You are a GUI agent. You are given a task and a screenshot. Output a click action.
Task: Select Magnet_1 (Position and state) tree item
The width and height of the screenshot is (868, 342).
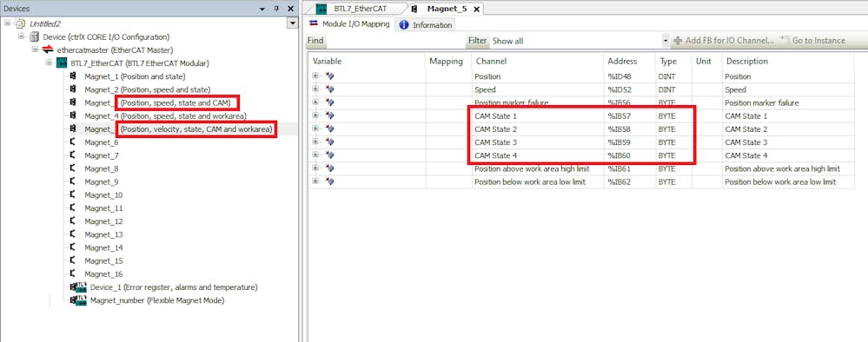tap(135, 76)
